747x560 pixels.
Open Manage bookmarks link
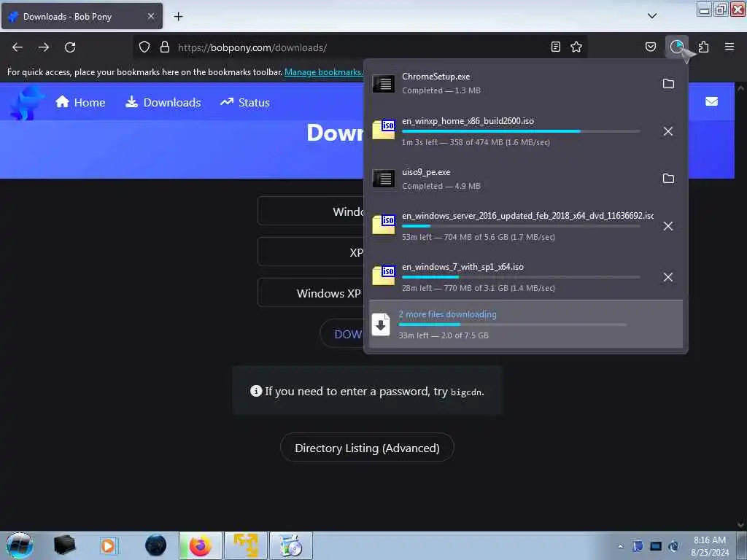pyautogui.click(x=324, y=72)
